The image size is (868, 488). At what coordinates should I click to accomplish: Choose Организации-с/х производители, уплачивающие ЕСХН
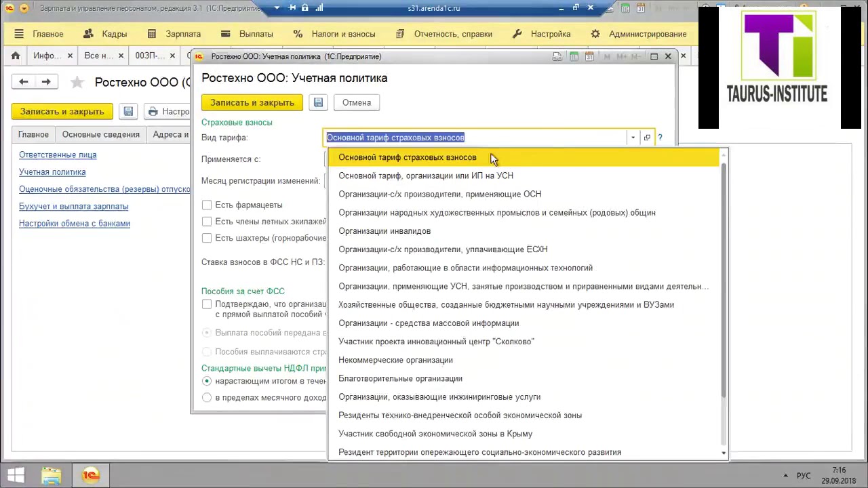tap(523, 249)
